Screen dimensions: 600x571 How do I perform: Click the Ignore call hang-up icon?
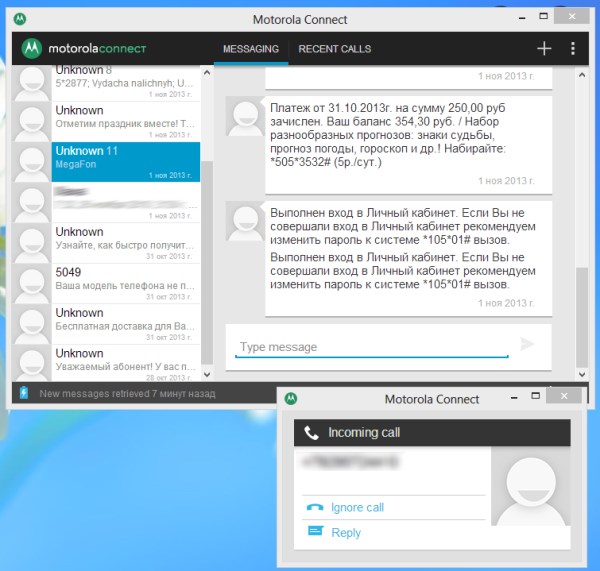315,507
